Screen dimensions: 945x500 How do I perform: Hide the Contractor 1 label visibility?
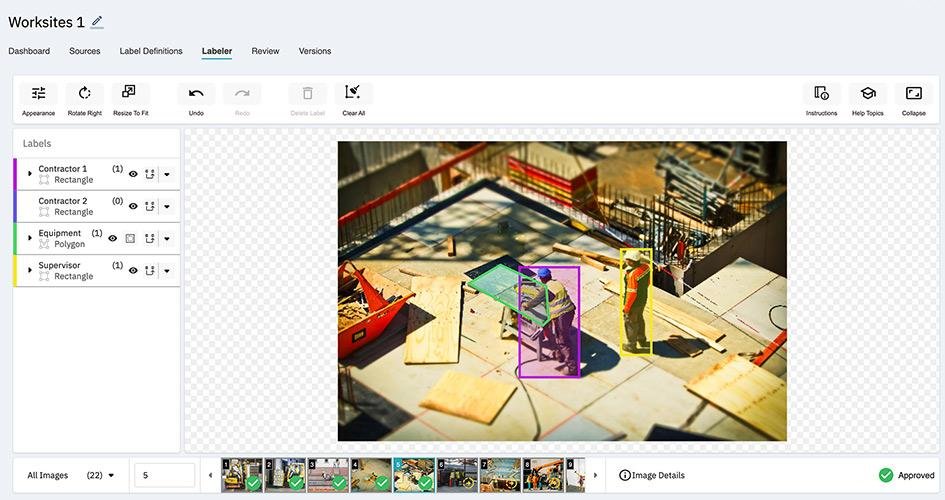coord(133,174)
